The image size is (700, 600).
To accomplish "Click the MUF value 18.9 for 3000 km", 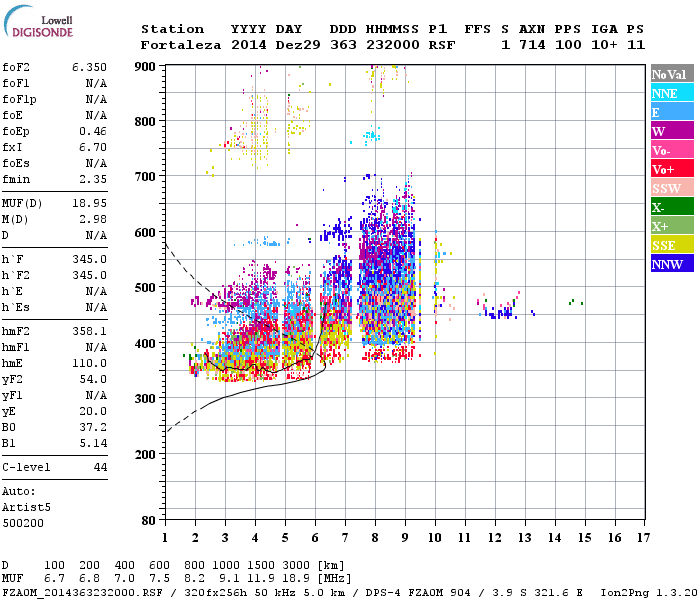I will (296, 579).
